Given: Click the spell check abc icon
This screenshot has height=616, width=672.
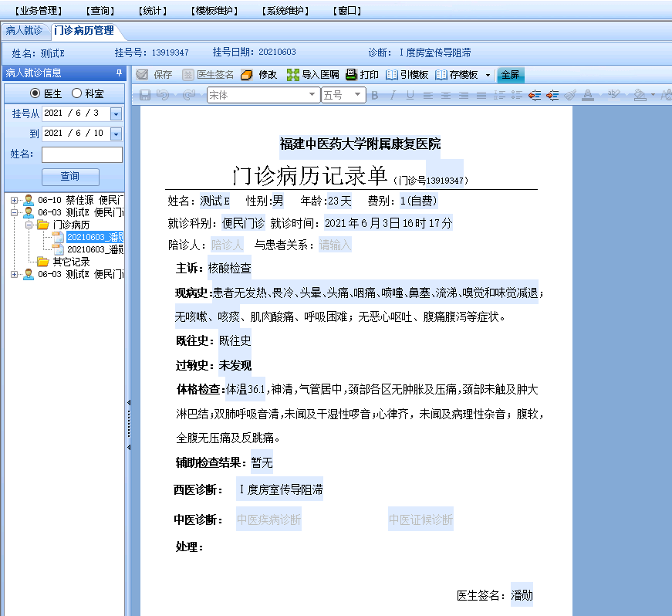Looking at the screenshot, I should [613, 94].
